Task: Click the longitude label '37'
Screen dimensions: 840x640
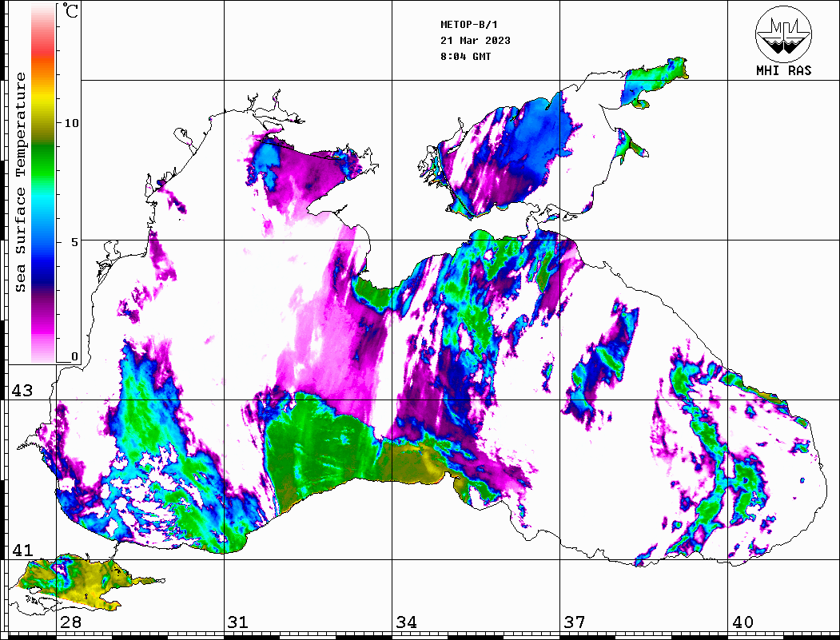Action: (575, 622)
